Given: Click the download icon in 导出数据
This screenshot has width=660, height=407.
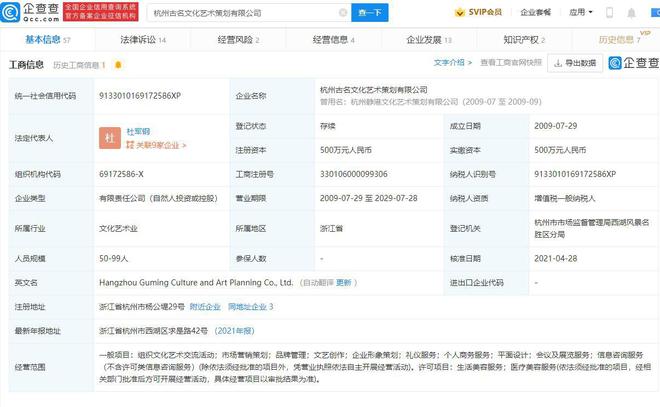Looking at the screenshot, I should tap(558, 63).
